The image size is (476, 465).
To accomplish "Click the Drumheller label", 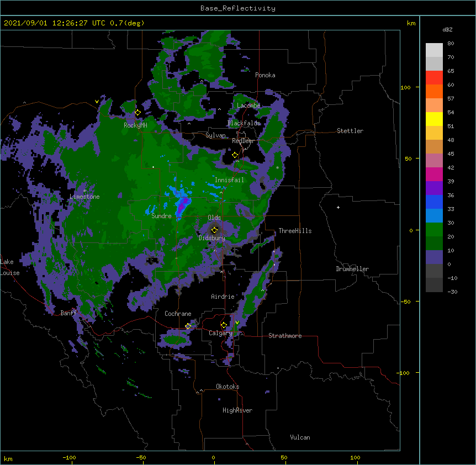I will pos(352,269).
